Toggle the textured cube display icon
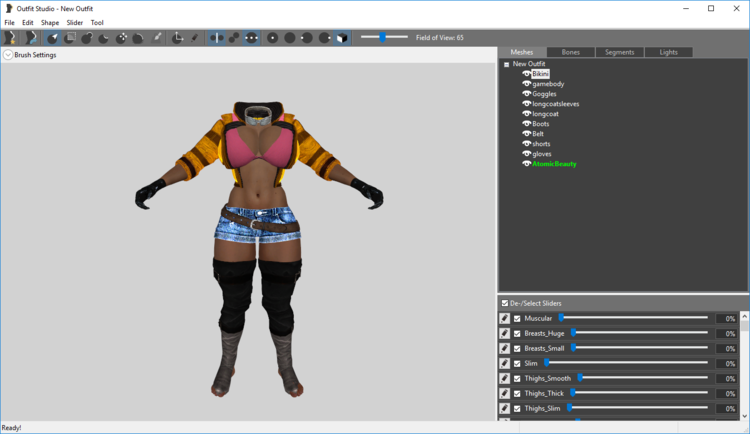Viewport: 750px width, 434px height. pos(342,38)
